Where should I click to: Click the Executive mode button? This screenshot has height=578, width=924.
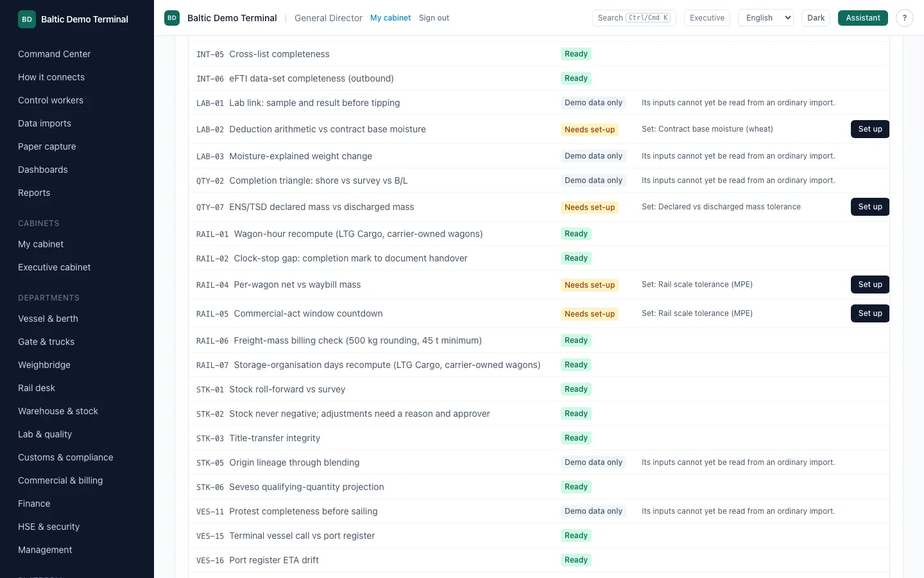pyautogui.click(x=707, y=18)
